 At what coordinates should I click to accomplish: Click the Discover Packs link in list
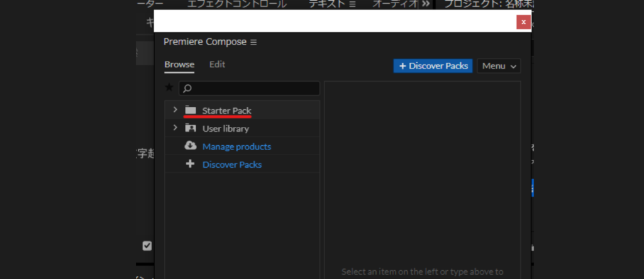point(231,165)
